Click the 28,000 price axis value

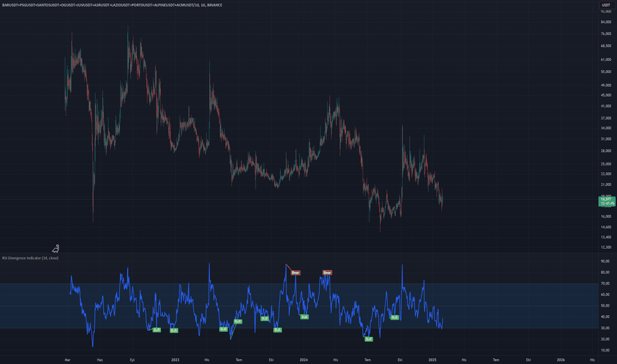(606, 151)
